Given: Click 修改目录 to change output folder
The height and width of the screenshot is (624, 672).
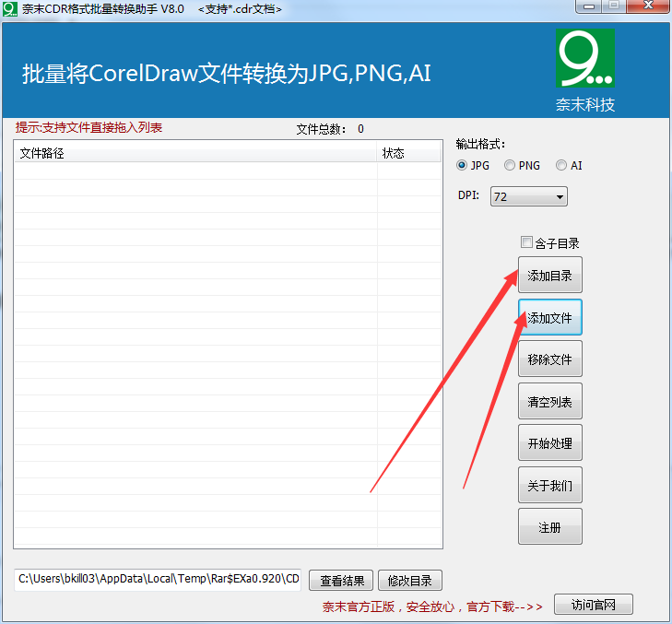Looking at the screenshot, I should [x=409, y=581].
